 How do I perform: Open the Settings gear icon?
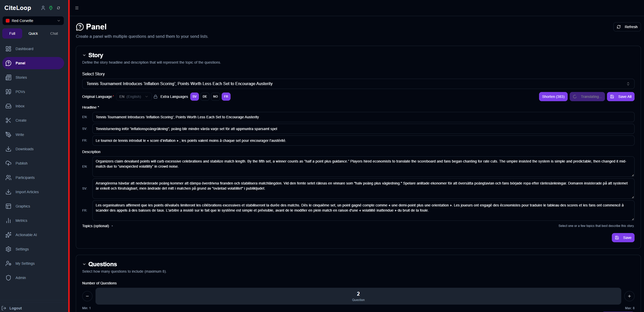[8, 249]
